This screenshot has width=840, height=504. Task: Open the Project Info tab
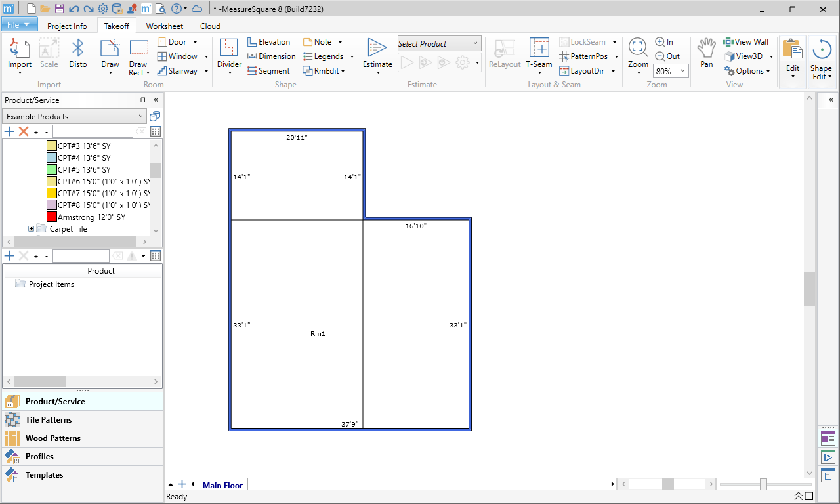tap(67, 26)
